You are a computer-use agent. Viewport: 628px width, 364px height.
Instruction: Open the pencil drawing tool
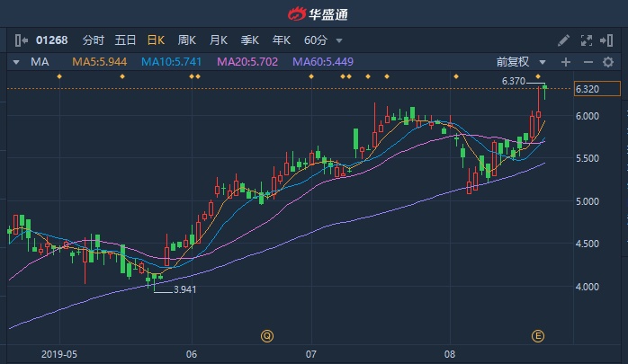tap(563, 40)
